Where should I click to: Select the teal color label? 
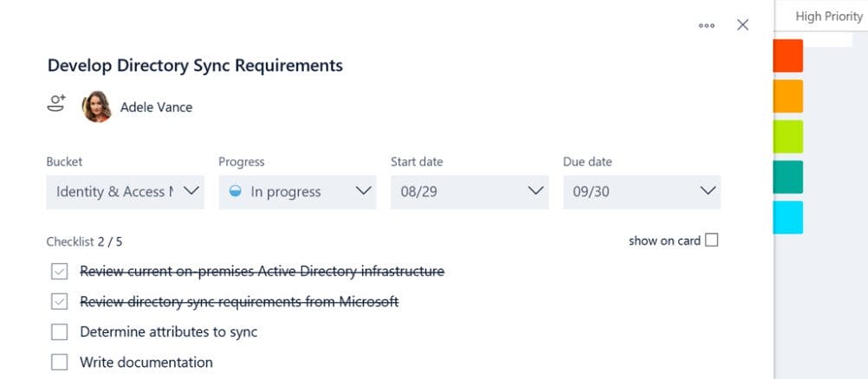787,177
